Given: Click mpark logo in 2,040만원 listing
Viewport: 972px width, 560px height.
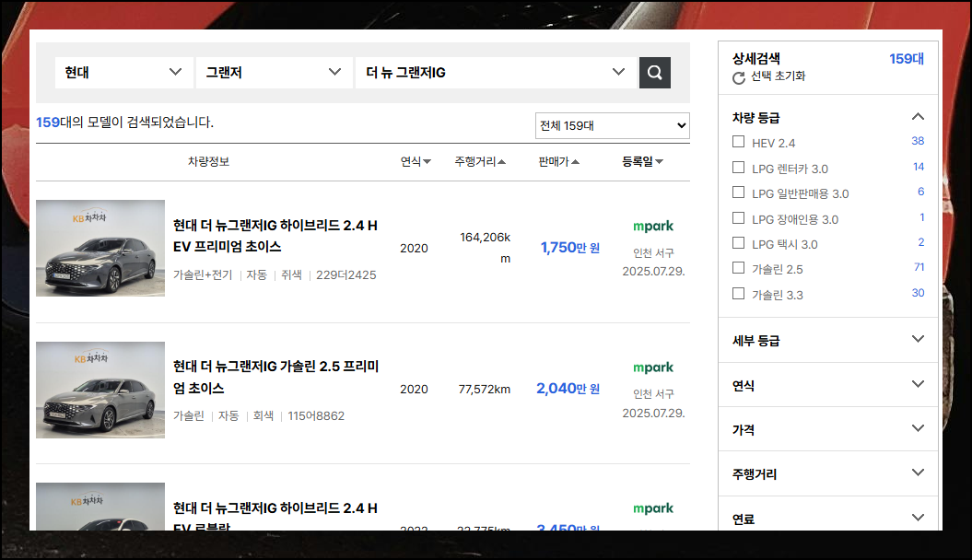Looking at the screenshot, I should tap(652, 367).
